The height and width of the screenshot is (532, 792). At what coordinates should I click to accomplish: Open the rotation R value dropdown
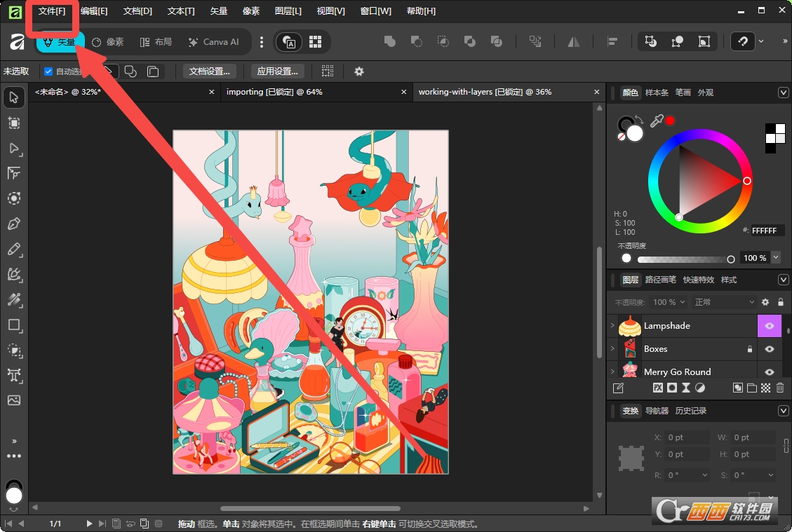tap(704, 475)
